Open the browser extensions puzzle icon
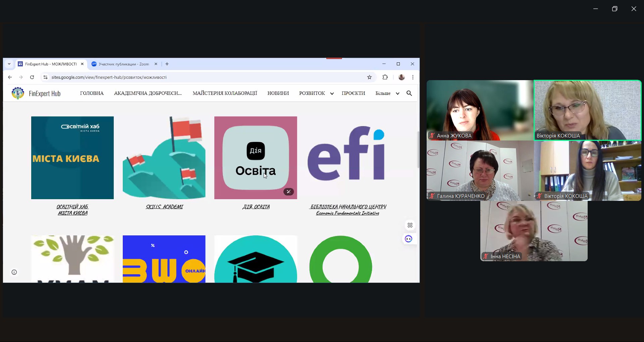The width and height of the screenshot is (644, 342). (x=385, y=77)
